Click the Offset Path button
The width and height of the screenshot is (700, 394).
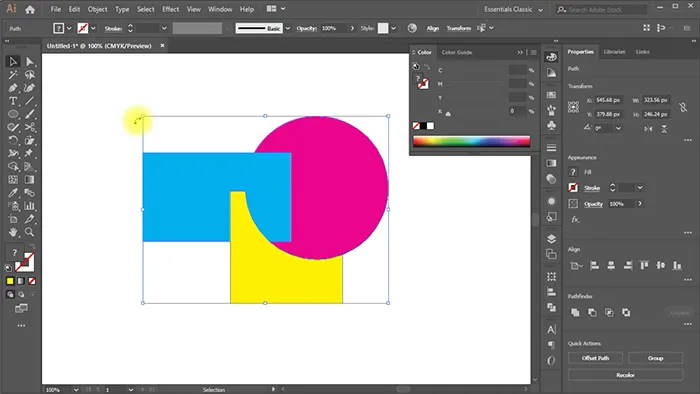596,358
